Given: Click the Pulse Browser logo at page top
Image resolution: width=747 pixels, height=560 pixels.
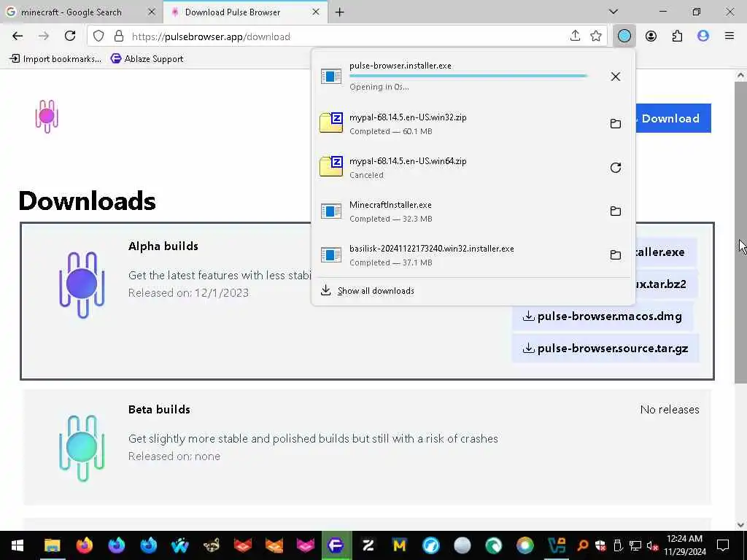Looking at the screenshot, I should 47,116.
